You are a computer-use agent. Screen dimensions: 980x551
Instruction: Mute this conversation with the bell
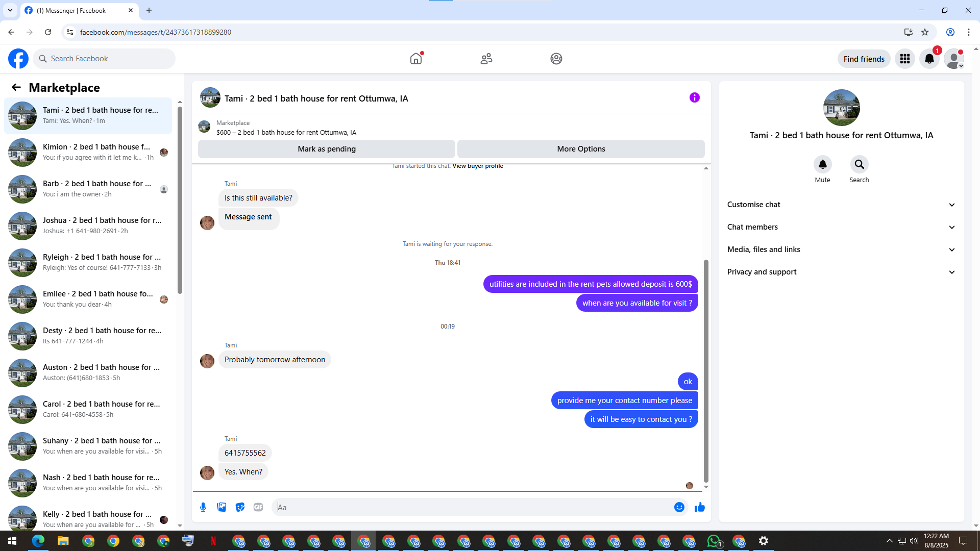(822, 164)
